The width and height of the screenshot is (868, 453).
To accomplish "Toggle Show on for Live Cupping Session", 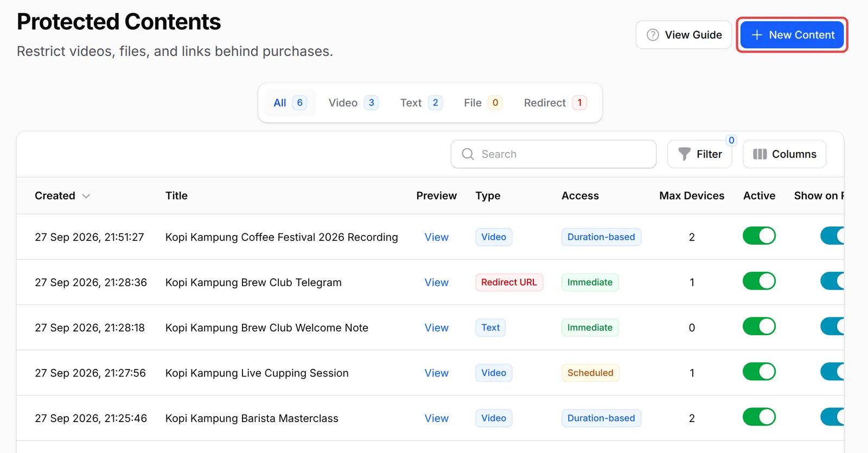I will click(x=832, y=372).
